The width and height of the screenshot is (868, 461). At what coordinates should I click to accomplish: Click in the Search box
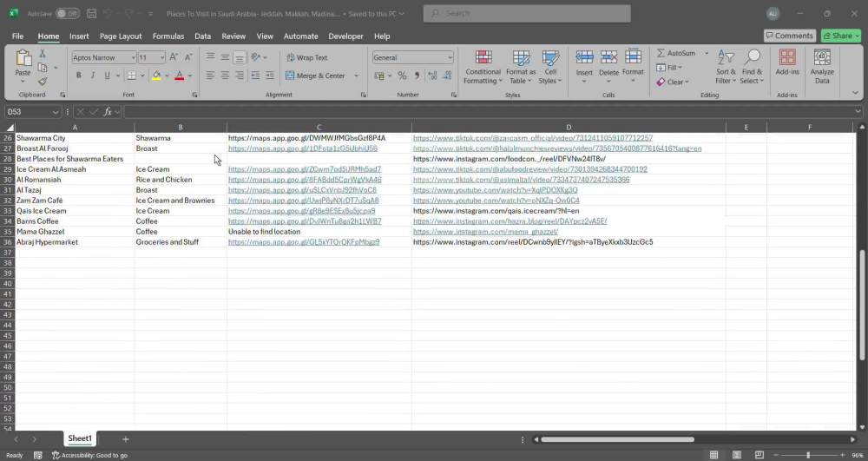tap(527, 13)
